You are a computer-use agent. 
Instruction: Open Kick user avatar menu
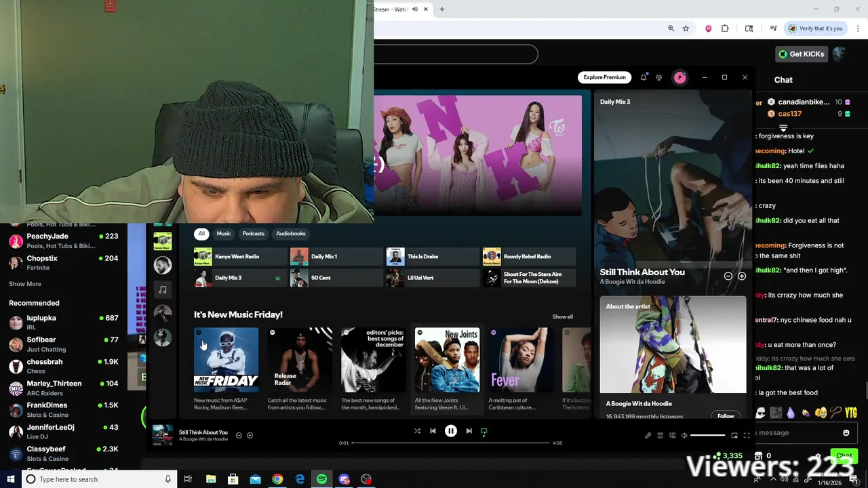840,54
